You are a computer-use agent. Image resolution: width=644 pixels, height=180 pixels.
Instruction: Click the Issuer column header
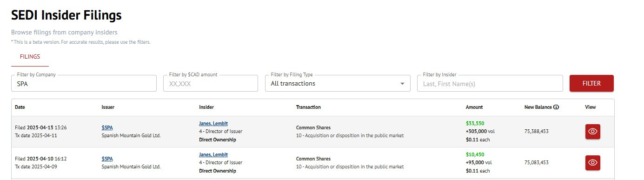point(108,107)
